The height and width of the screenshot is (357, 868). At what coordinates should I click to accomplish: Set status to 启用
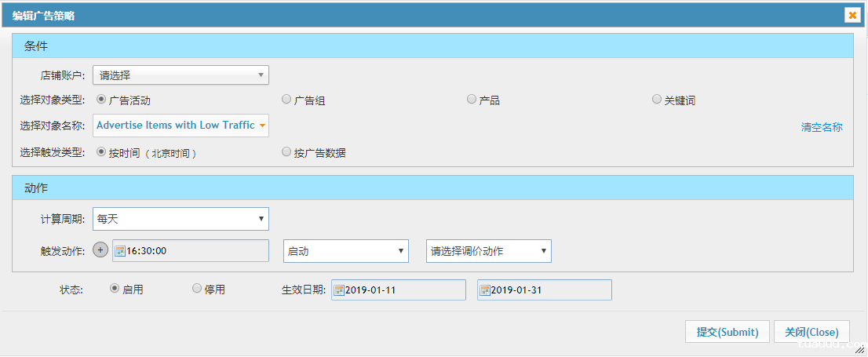point(115,289)
